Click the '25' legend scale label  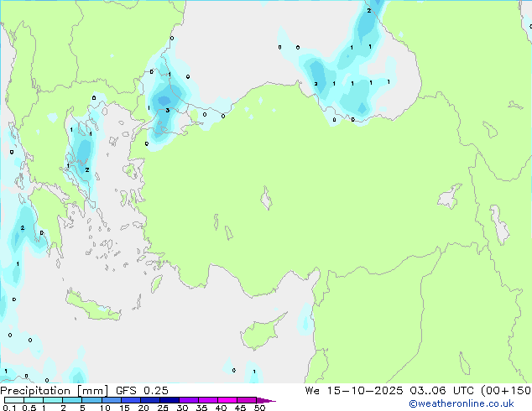tap(163, 408)
